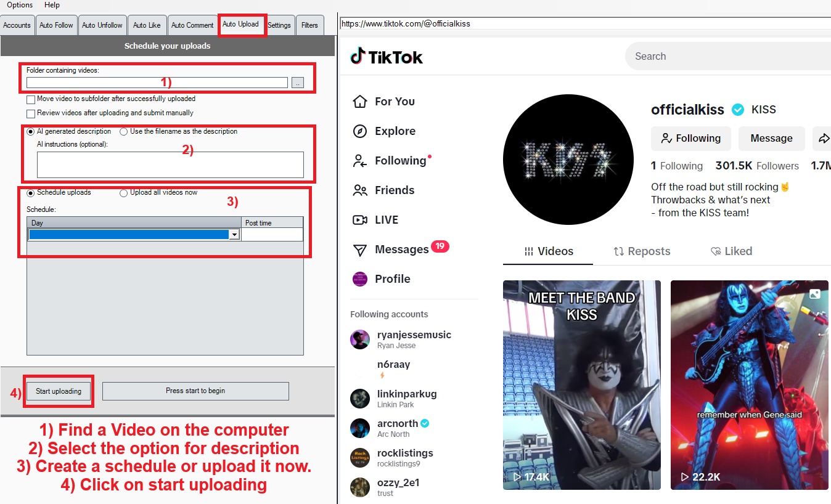Click the 'Arc North' account subtitle
The image size is (831, 504).
coord(393,434)
